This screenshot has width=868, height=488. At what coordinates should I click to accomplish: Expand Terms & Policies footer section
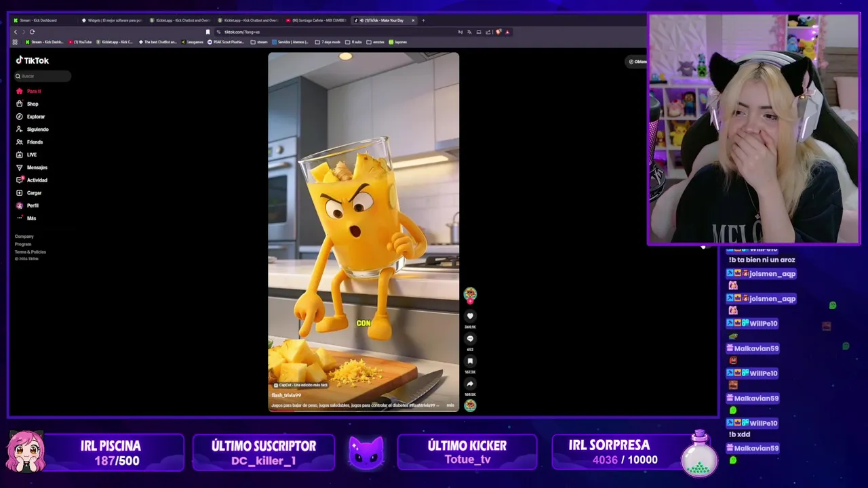(x=31, y=252)
